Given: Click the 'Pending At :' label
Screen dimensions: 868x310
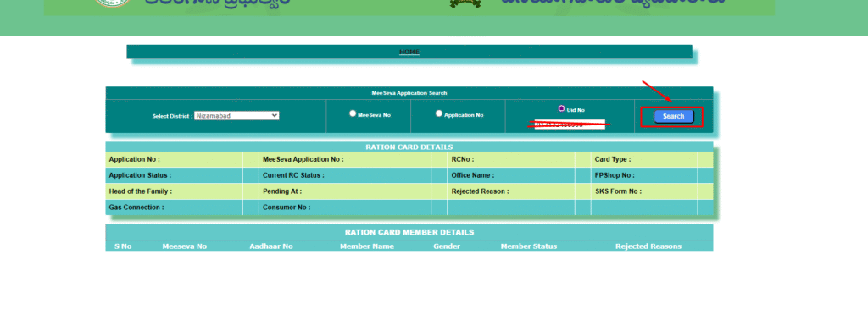Looking at the screenshot, I should pyautogui.click(x=282, y=191).
